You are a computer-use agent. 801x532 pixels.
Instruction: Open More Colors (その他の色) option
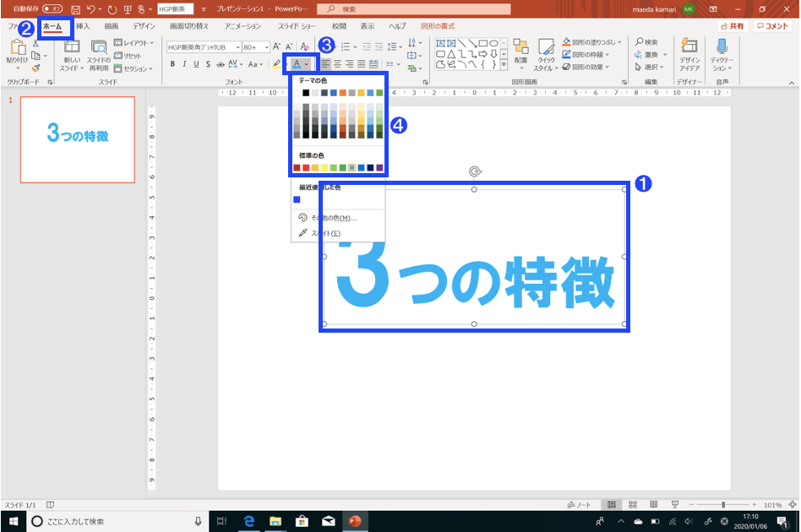(328, 218)
